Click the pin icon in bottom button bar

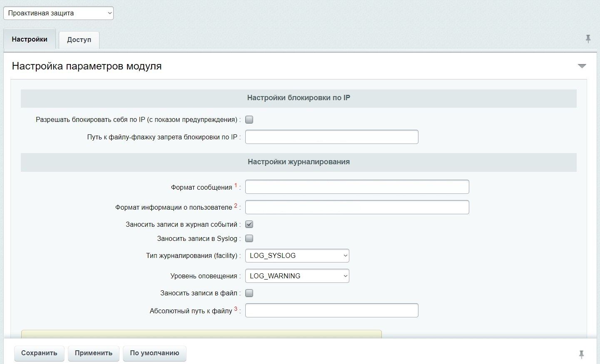pos(582,354)
